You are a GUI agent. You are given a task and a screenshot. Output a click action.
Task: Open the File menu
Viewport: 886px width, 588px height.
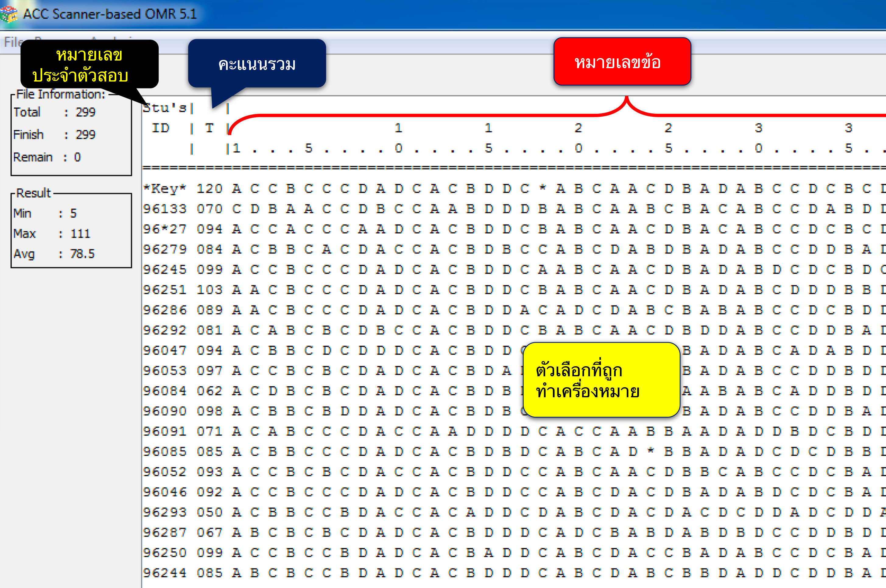(x=12, y=42)
